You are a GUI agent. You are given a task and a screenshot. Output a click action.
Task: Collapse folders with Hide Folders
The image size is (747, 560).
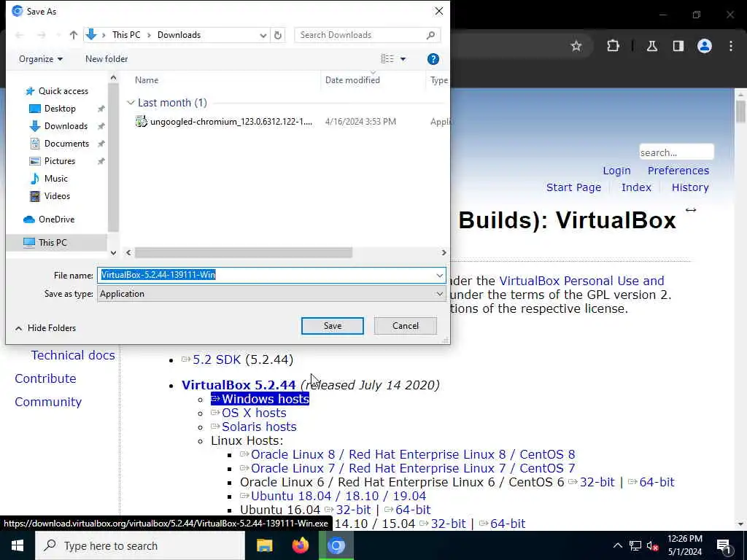[46, 328]
